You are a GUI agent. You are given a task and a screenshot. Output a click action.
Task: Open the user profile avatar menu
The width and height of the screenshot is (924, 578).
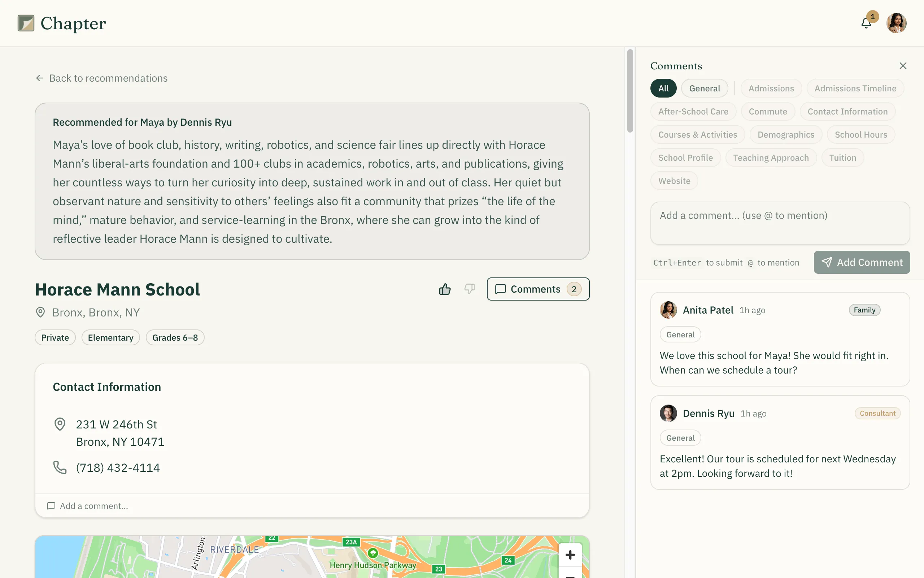point(896,23)
